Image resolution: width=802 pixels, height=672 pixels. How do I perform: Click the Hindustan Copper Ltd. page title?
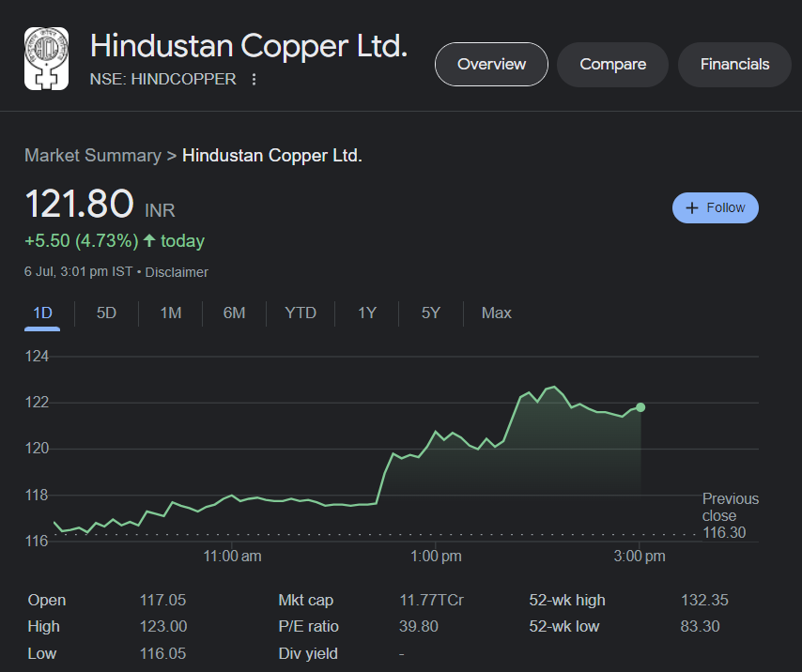(x=249, y=46)
